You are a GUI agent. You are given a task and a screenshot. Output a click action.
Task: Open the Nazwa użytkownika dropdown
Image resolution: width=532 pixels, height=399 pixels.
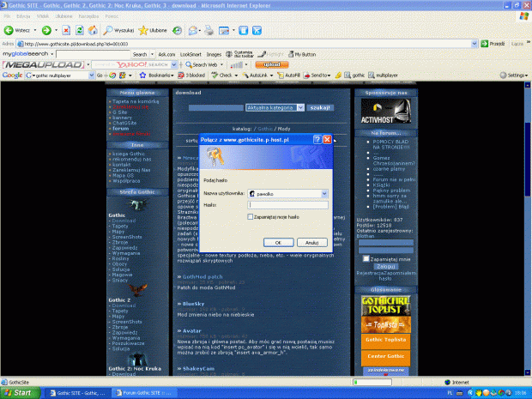click(324, 194)
